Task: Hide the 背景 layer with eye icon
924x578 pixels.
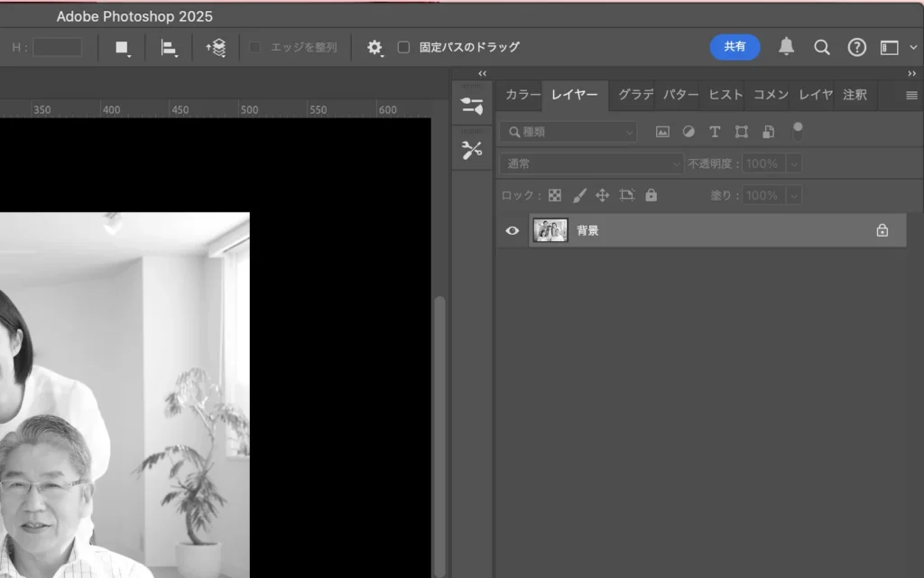Action: [512, 230]
